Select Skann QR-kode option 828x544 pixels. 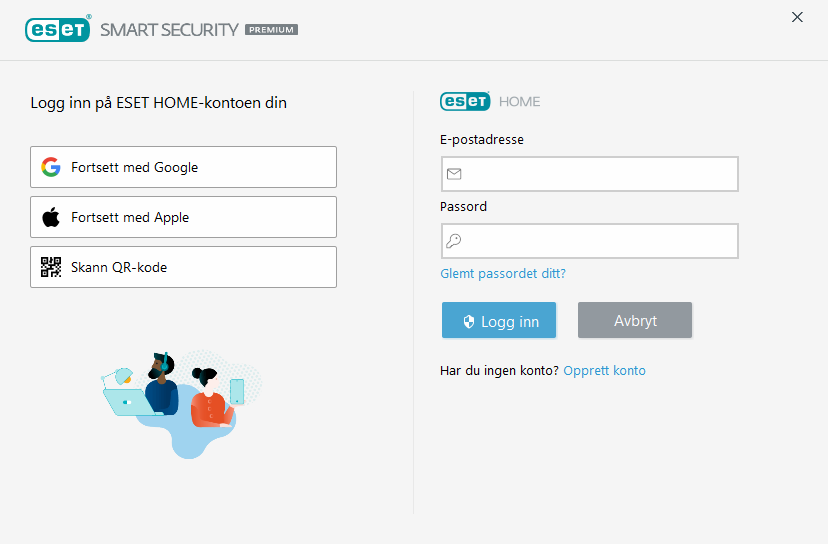(x=183, y=267)
